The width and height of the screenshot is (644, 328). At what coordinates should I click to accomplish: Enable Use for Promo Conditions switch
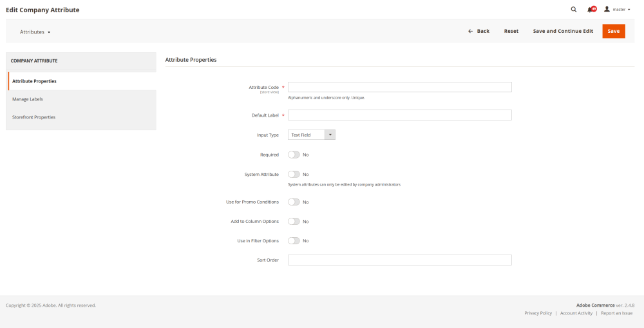point(294,202)
